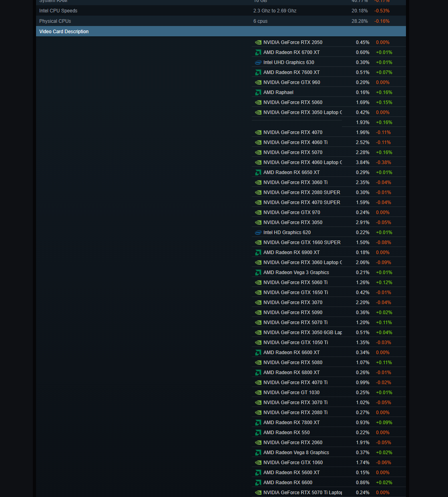Click the AMD logo beside Radeon Vega 3 Graphics
Image resolution: width=448 pixels, height=497 pixels.
click(258, 273)
